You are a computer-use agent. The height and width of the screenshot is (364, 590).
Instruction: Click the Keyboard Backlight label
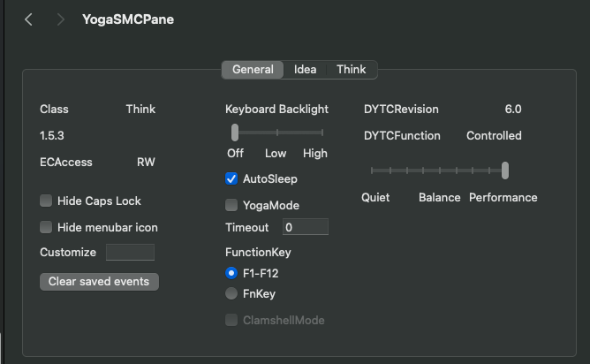click(276, 110)
